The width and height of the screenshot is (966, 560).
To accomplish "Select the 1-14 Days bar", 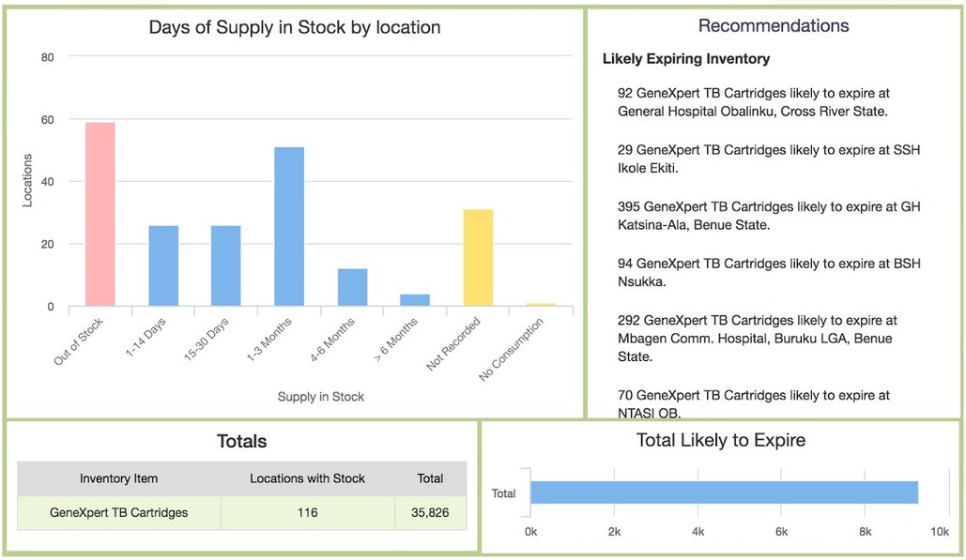I will click(x=163, y=265).
